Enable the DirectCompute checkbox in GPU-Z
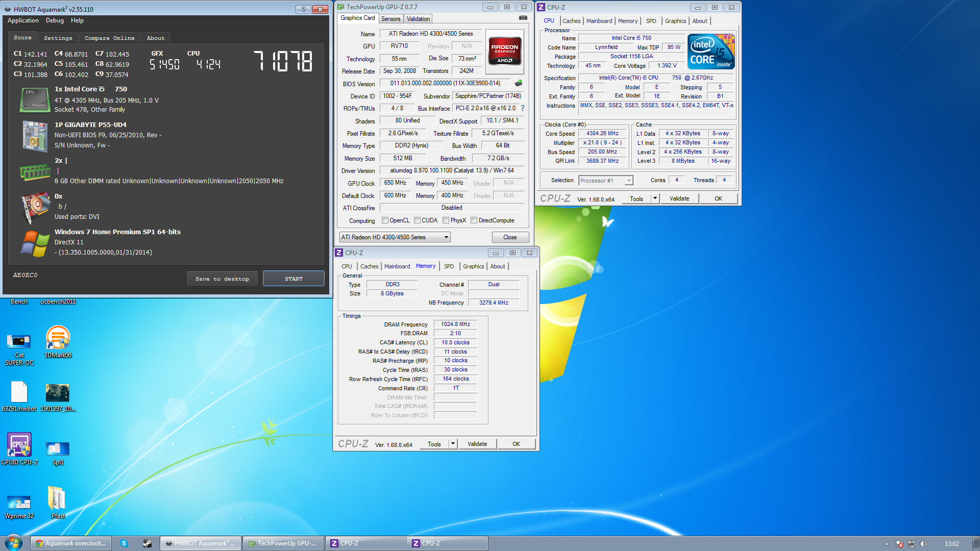This screenshot has width=980, height=551. coord(474,220)
